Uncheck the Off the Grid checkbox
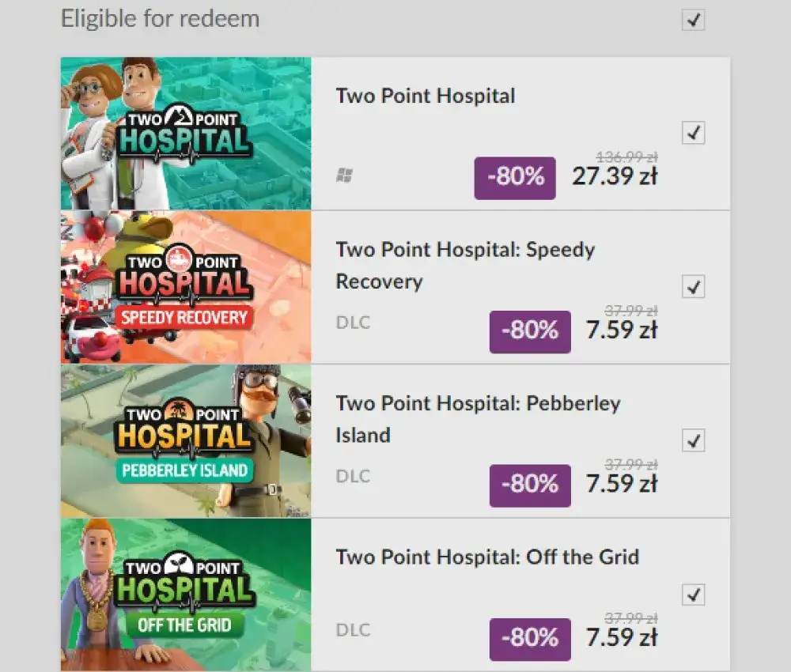This screenshot has height=672, width=791. 693,595
